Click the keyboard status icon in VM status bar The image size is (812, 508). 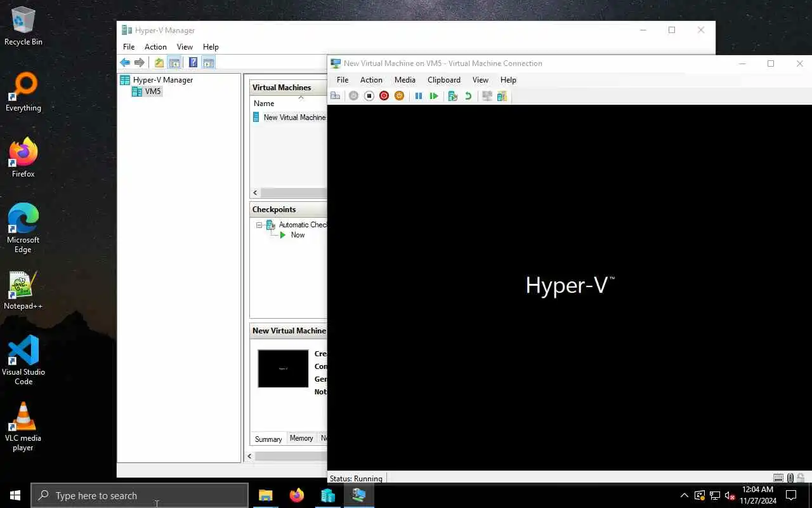click(x=778, y=478)
